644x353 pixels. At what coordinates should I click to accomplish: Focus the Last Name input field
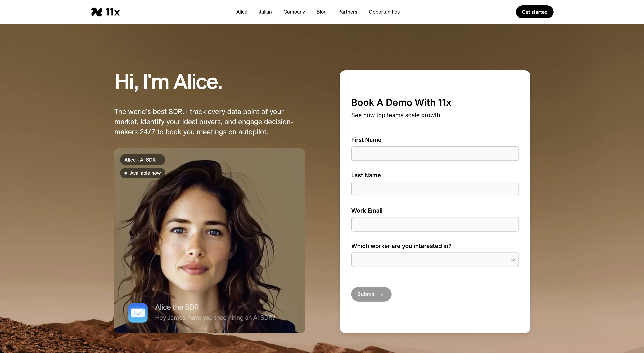pyautogui.click(x=435, y=189)
